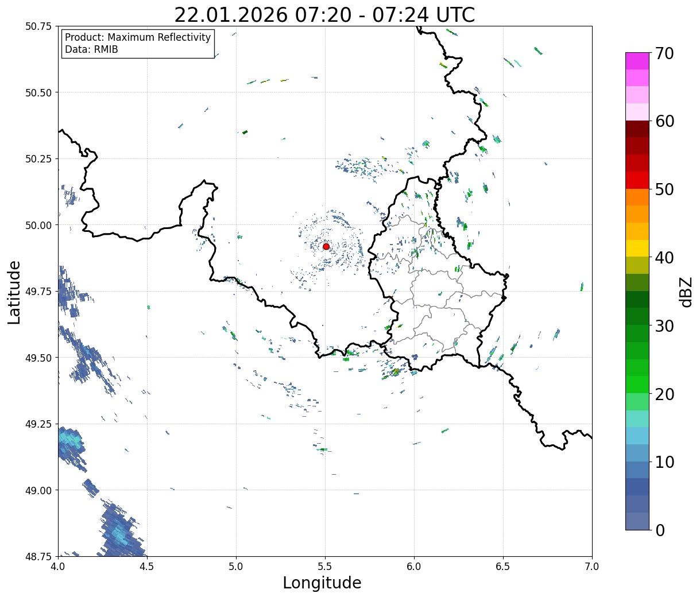Click the dark red colorbar segment below 60

tap(637, 129)
